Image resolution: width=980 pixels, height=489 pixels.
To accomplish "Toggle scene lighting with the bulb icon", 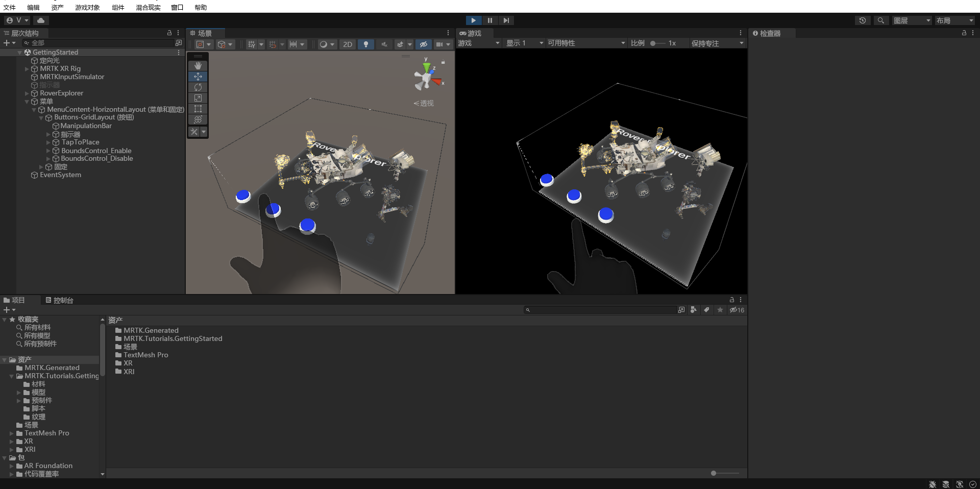I will [366, 44].
